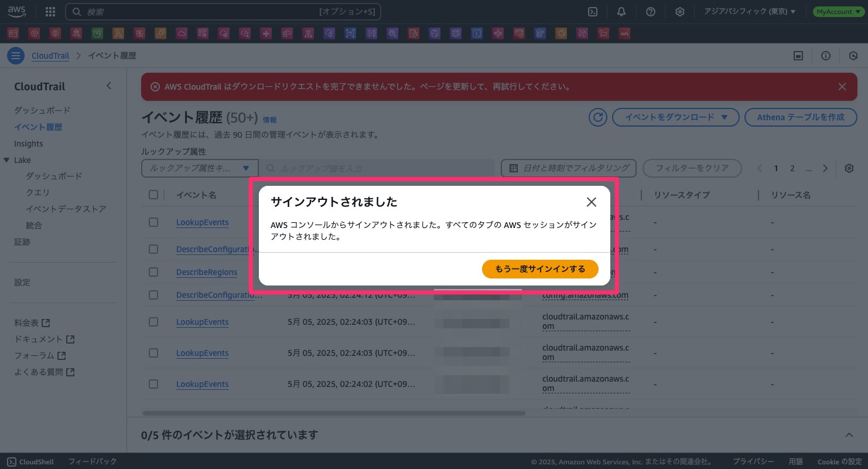This screenshot has height=469, width=868.
Task: Click the CloudShell icon in the footer
Action: click(12, 461)
